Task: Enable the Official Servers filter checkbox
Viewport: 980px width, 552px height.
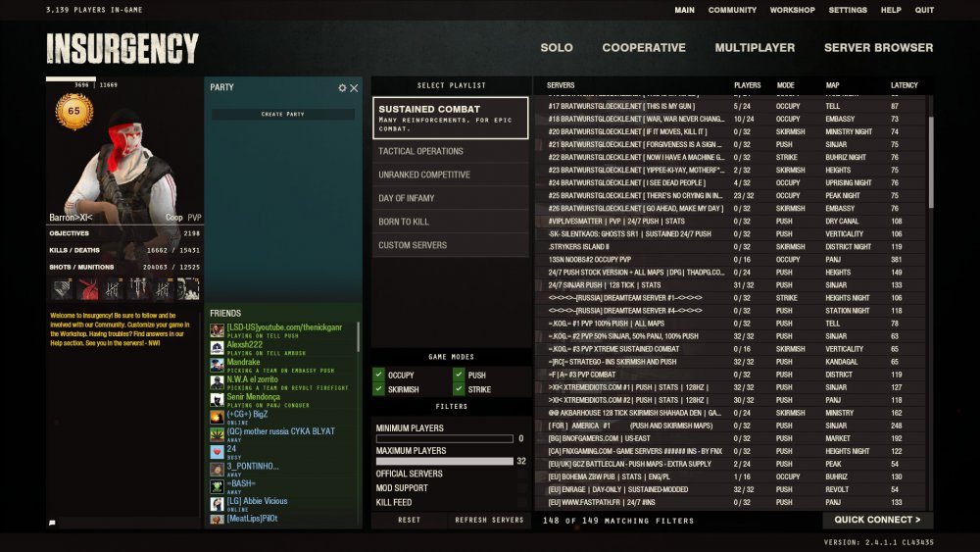Action: click(x=521, y=474)
